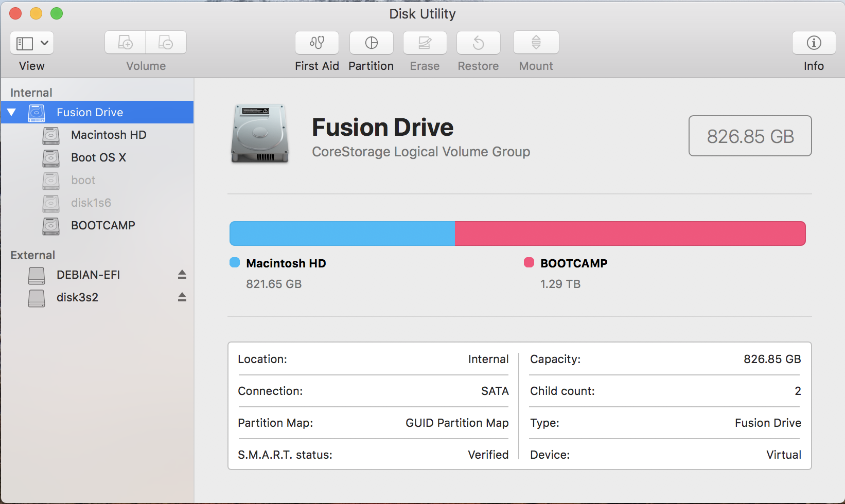The image size is (845, 504).
Task: Click the Erase toolbar icon
Action: tap(425, 43)
